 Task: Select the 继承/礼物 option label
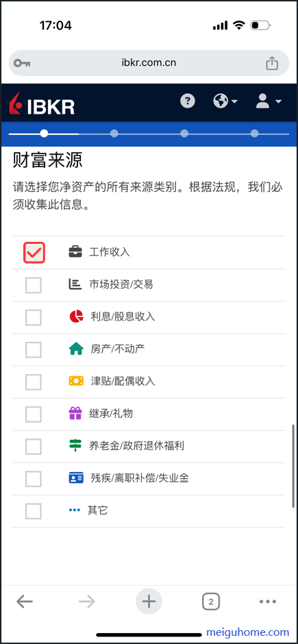111,414
